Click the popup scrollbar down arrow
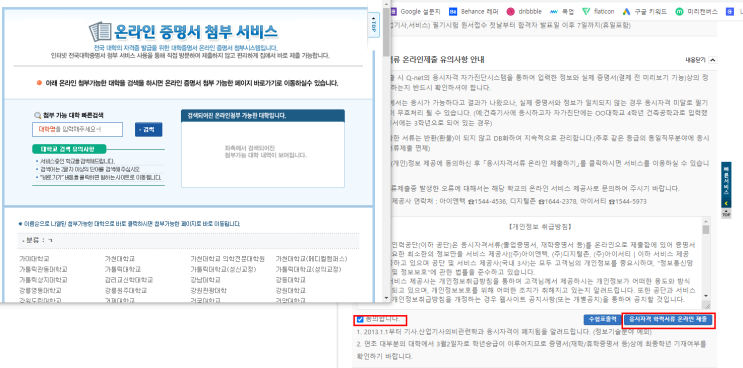Screen dimensions: 743x368 click(x=386, y=298)
